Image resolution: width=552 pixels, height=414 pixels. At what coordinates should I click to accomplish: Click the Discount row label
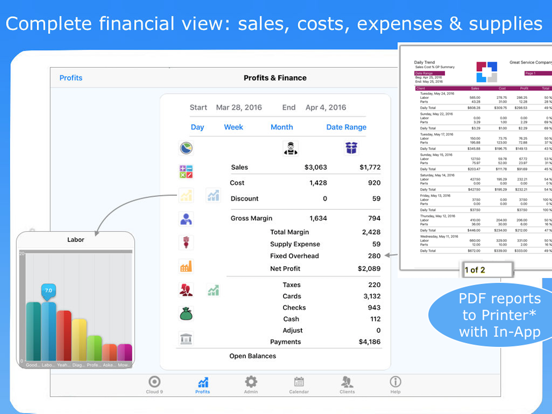[x=244, y=199]
